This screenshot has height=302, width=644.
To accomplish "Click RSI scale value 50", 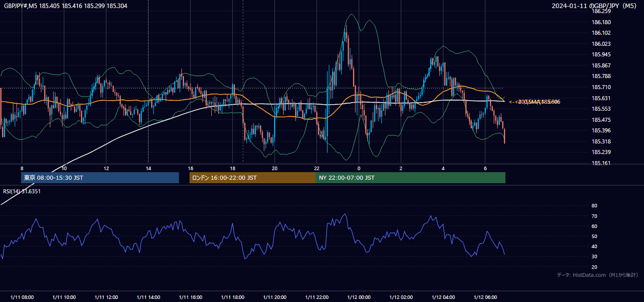I will tap(594, 237).
